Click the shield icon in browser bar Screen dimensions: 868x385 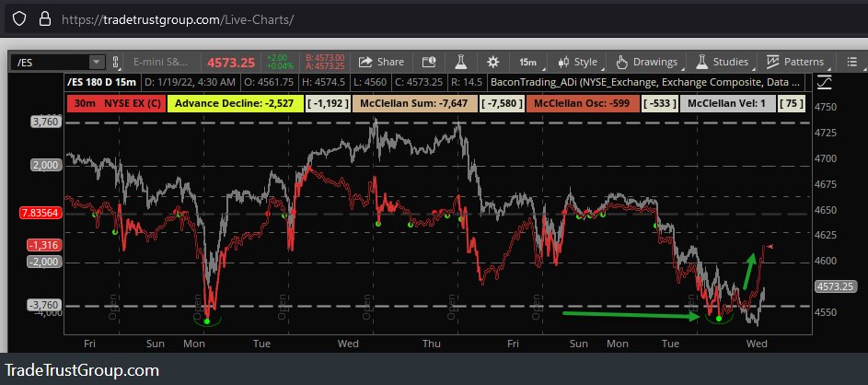18,19
